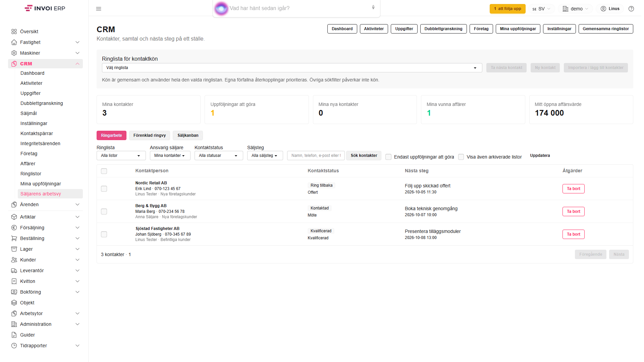The width and height of the screenshot is (644, 362).
Task: Click the Tidrapporter clock icon
Action: pos(14,346)
